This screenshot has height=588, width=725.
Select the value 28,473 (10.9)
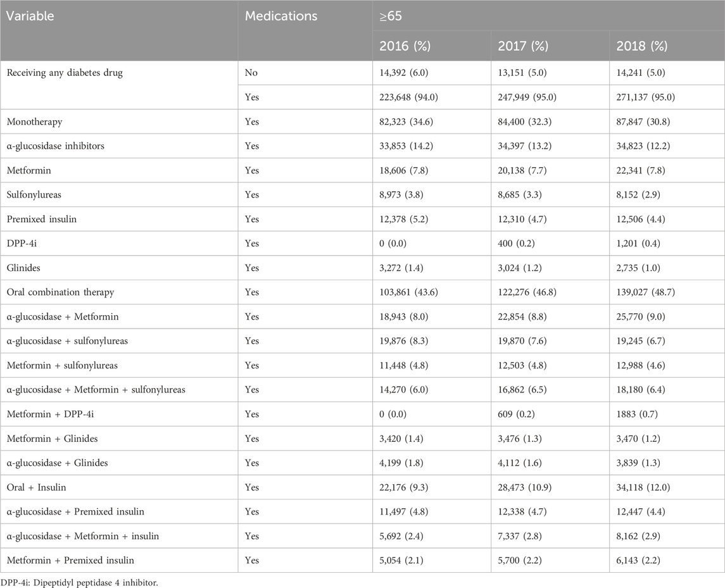point(524,488)
